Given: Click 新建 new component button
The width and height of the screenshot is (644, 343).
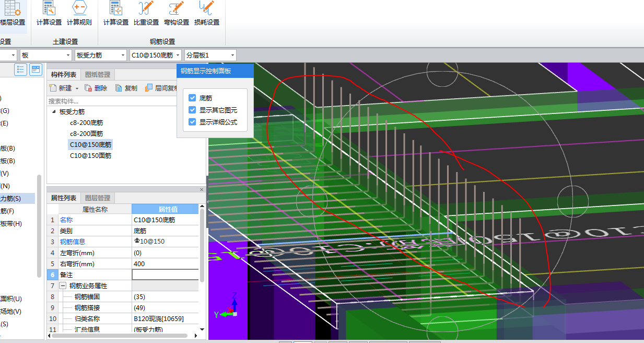Looking at the screenshot, I should point(61,88).
